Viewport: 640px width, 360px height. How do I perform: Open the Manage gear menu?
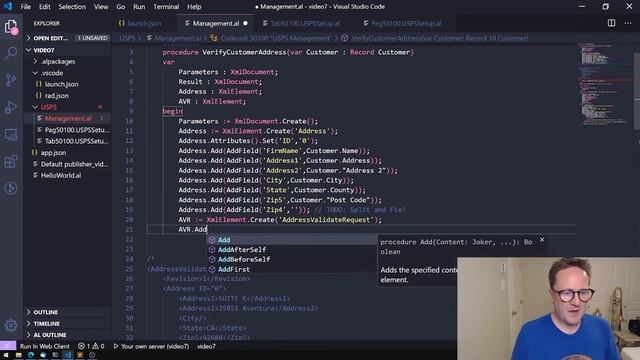click(11, 325)
